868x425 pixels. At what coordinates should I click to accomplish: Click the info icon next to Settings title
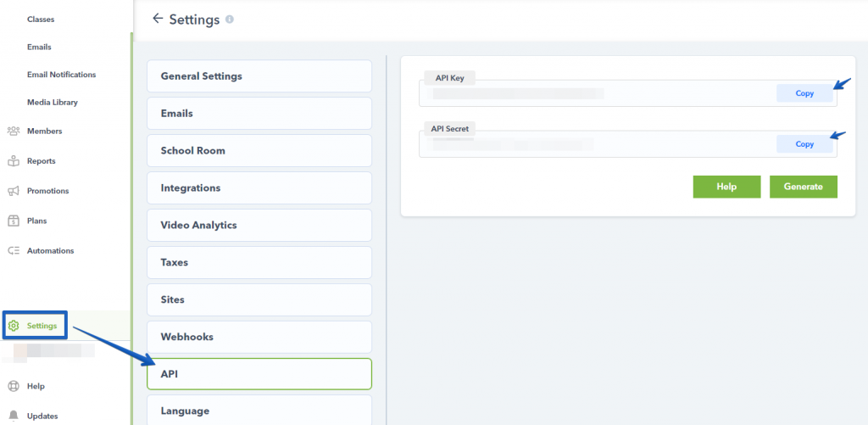coord(230,20)
